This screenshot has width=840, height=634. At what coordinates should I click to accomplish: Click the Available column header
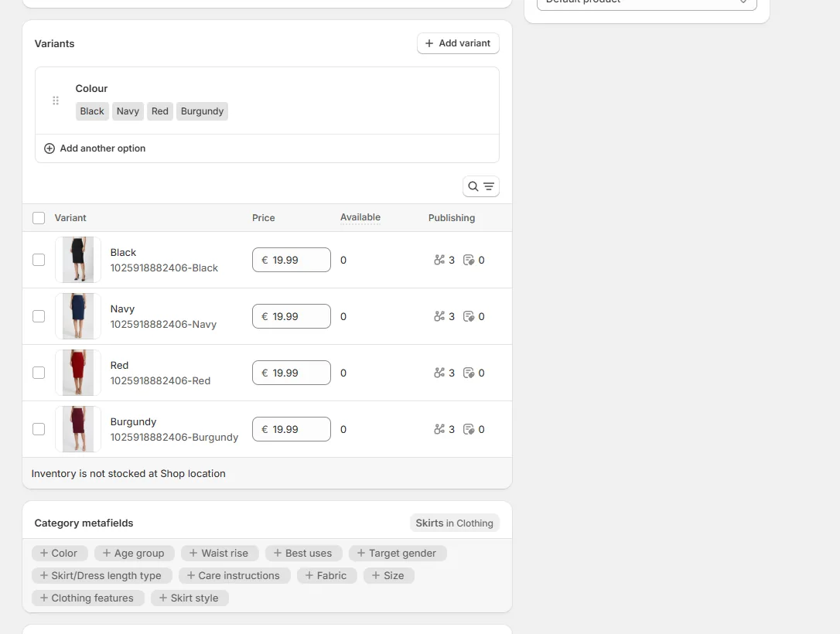tap(360, 217)
